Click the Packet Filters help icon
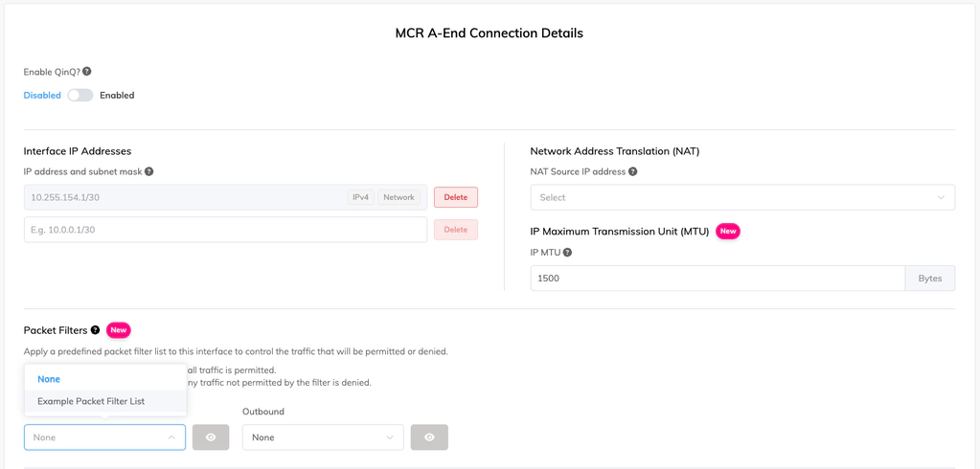This screenshot has width=980, height=469. coord(95,330)
